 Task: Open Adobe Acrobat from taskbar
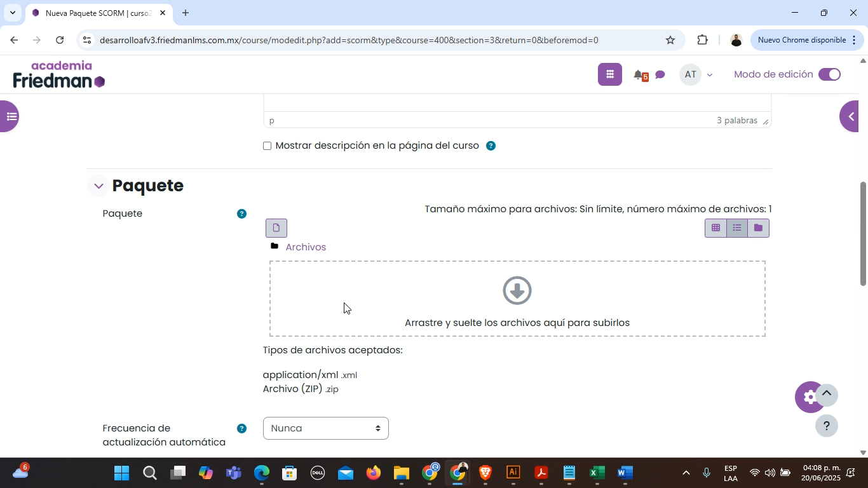tap(541, 473)
